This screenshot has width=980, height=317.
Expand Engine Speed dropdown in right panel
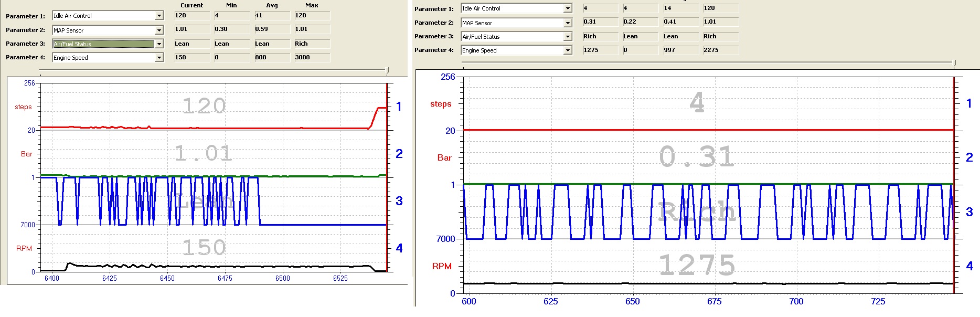click(x=568, y=50)
